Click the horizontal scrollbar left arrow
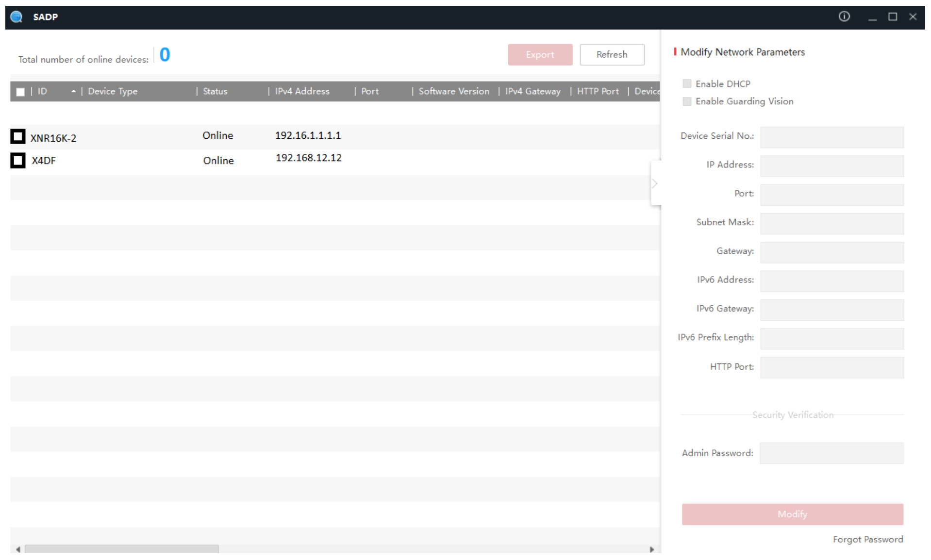The image size is (931, 560). coord(18,549)
